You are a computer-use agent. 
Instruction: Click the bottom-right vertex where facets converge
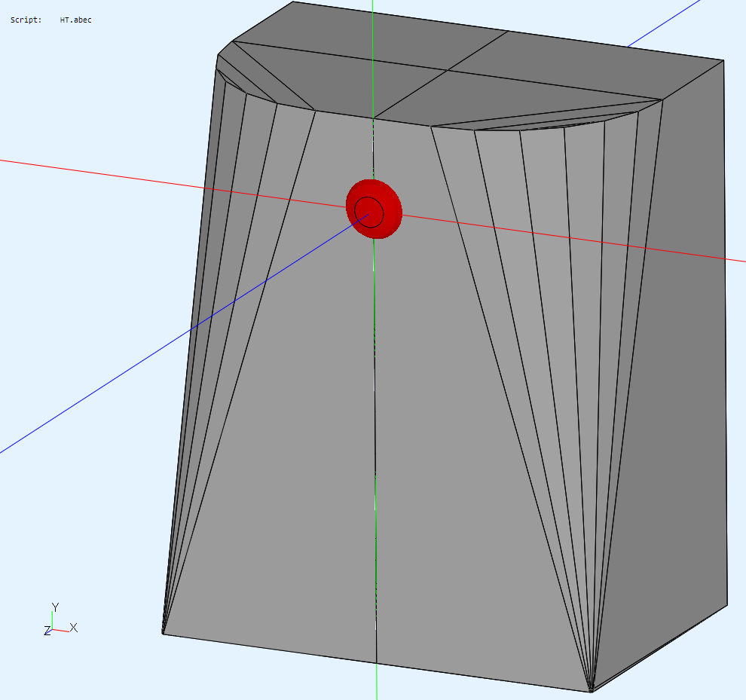pyautogui.click(x=592, y=689)
